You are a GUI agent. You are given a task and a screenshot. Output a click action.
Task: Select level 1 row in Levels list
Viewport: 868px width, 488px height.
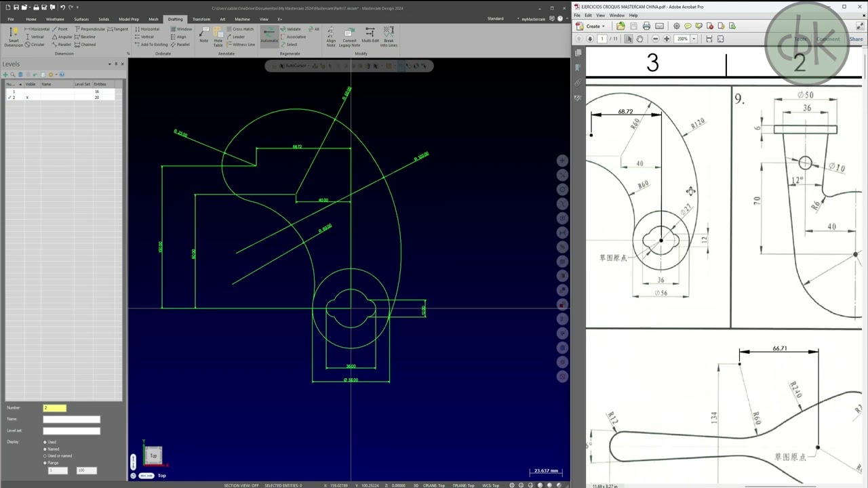[60, 91]
